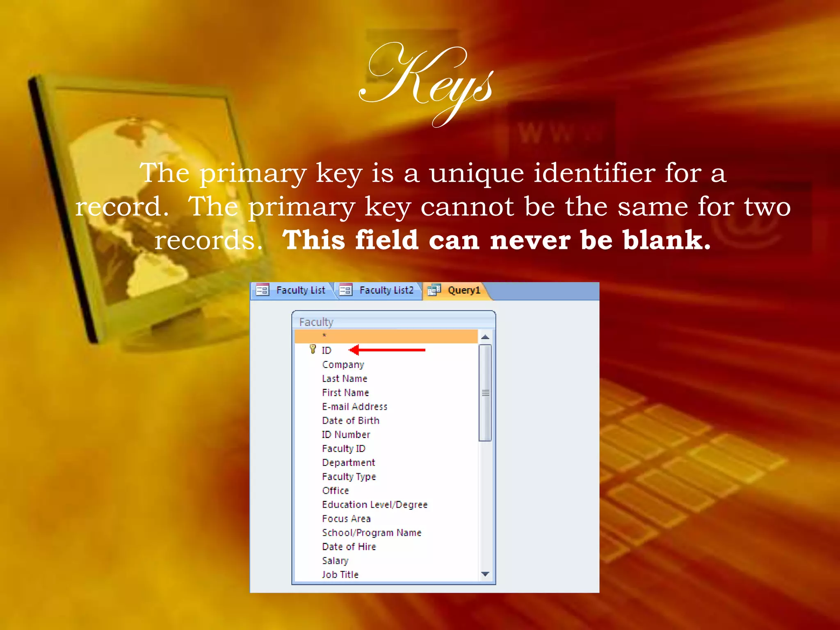Viewport: 840px width, 630px height.
Task: Click the Faculty ID field
Action: (x=343, y=449)
